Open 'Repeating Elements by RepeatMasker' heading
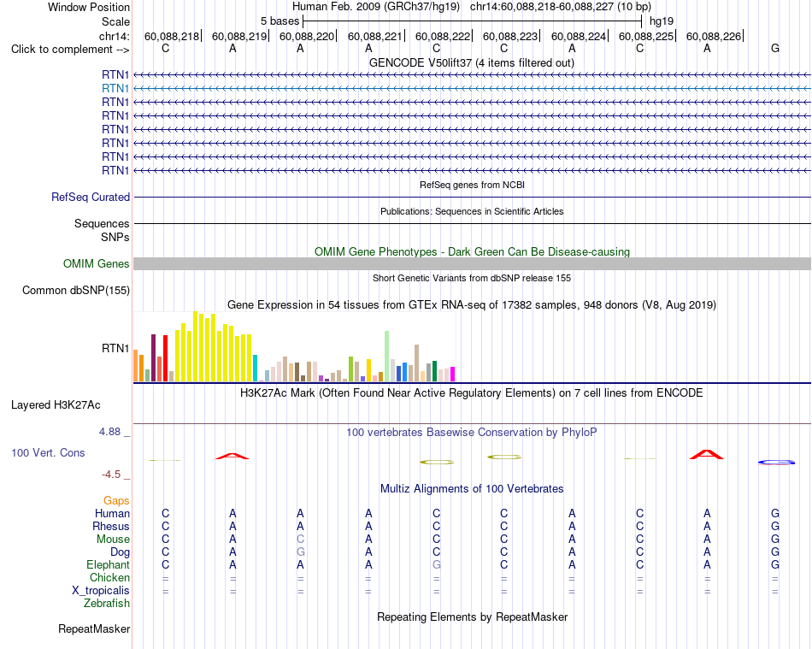Viewport: 812px width, 649px height. pos(472,617)
